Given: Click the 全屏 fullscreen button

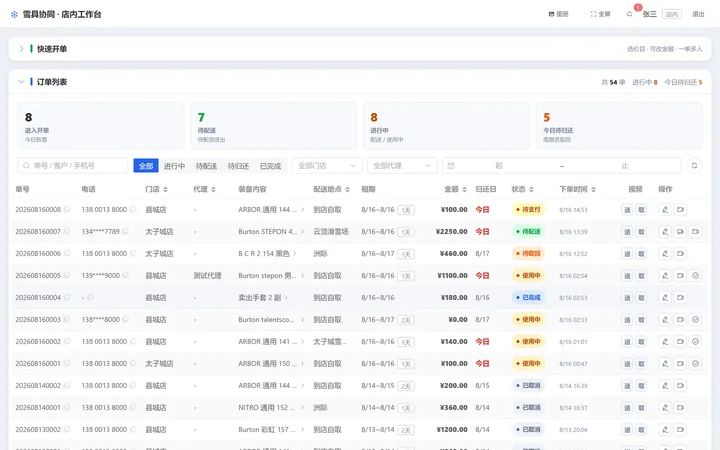Looking at the screenshot, I should (600, 14).
